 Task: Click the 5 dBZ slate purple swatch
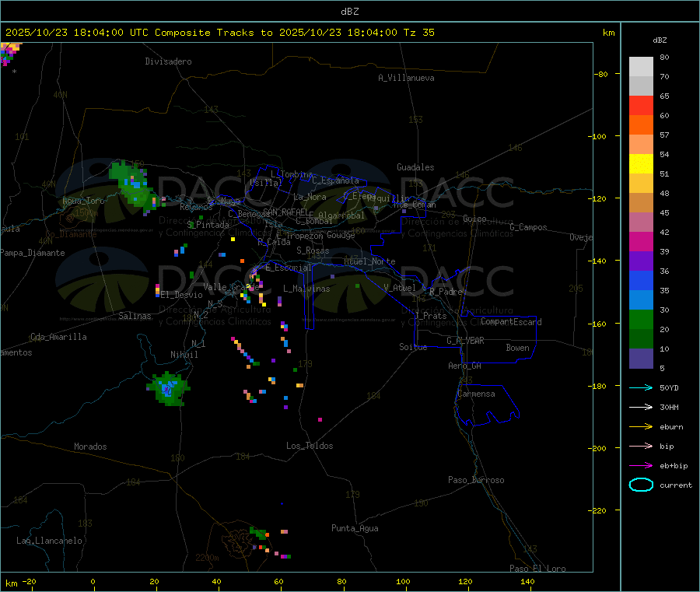click(x=641, y=359)
